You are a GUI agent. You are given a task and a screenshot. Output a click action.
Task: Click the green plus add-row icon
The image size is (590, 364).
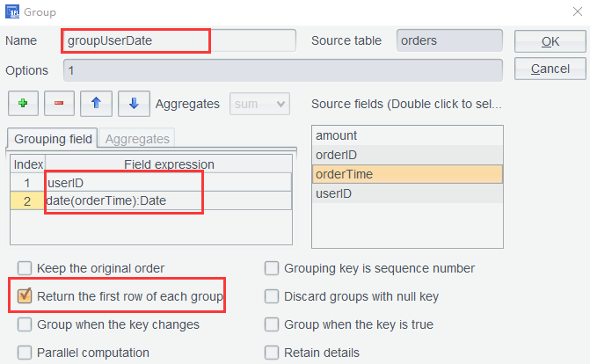[x=23, y=103]
